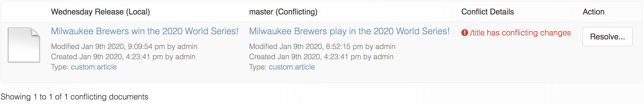Click the 9:09:54 pm modified timestamp line

click(x=124, y=46)
